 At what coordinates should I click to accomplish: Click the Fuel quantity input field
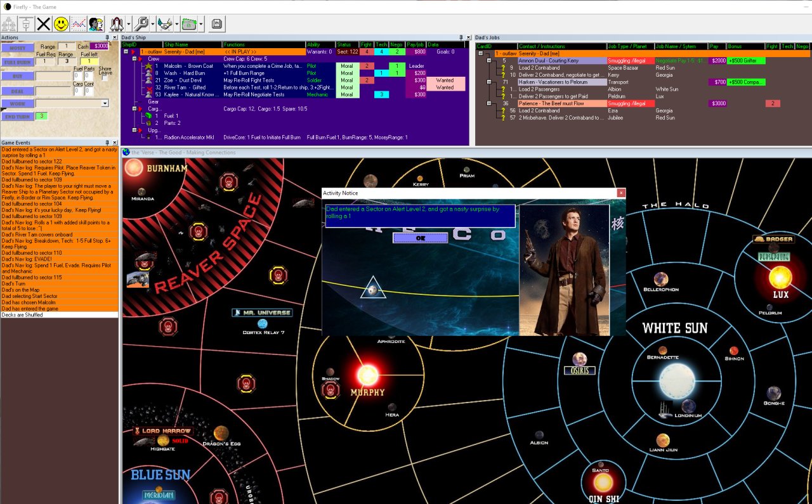coord(78,75)
